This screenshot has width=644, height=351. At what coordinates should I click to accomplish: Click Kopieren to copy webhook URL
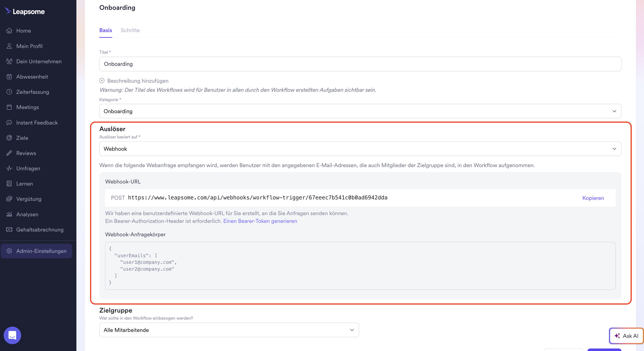pos(593,198)
